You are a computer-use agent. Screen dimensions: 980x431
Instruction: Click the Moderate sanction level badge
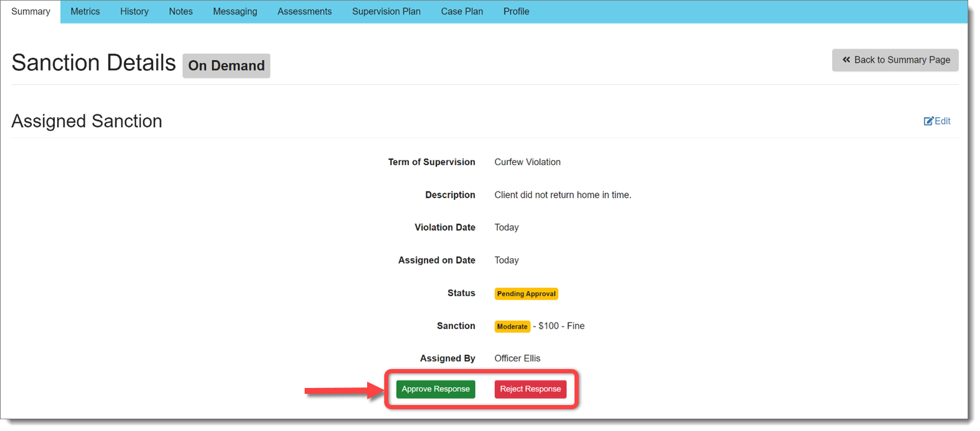click(512, 327)
